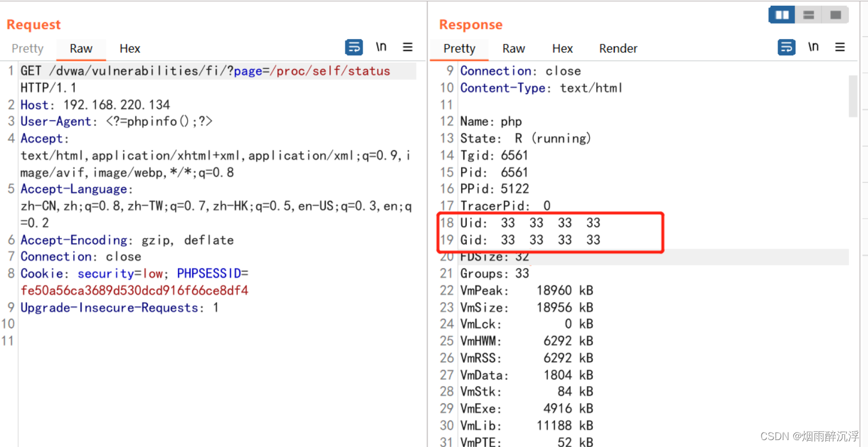
Task: Click the VmRSS: 6292 kB line
Action: click(x=527, y=358)
